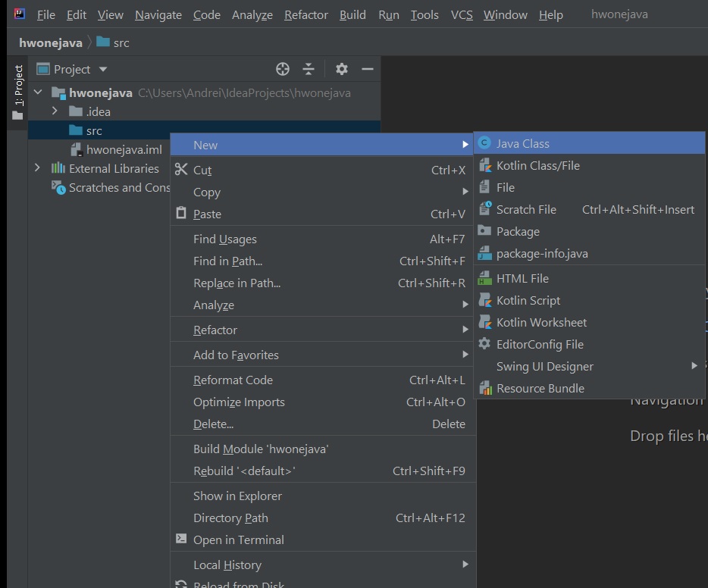Expand the Copy submenu arrow

465,192
